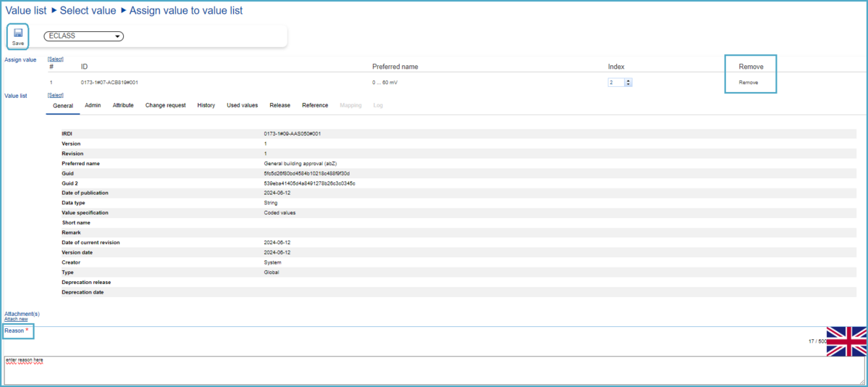The height and width of the screenshot is (387, 868).
Task: Open the Change request tab
Action: coord(165,106)
